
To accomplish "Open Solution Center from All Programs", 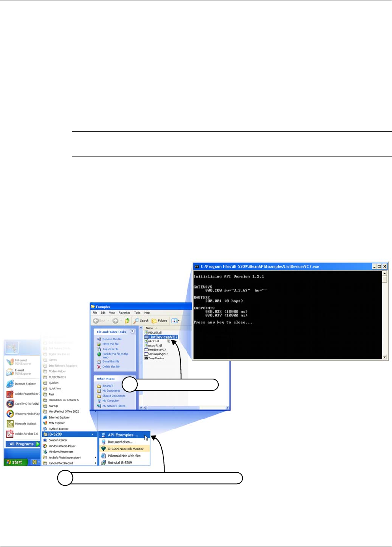I will tap(55, 440).
